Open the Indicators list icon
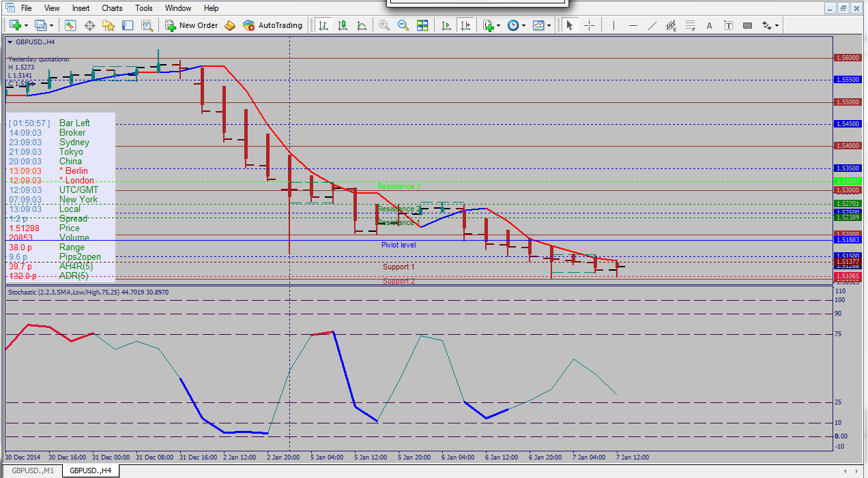 [488, 25]
